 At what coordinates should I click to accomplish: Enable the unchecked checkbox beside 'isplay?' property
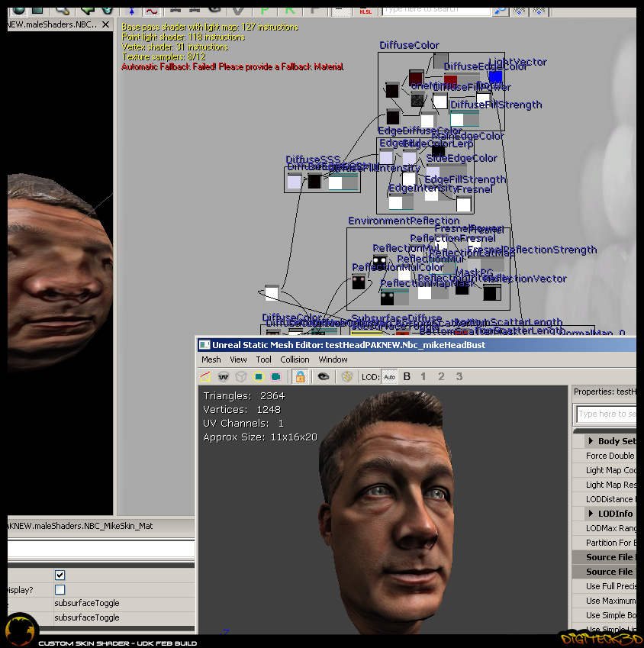[60, 589]
